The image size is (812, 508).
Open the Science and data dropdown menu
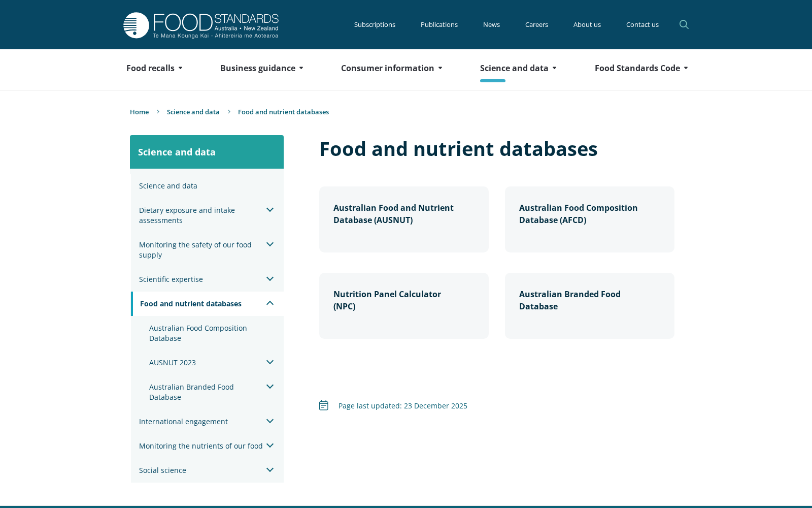(x=518, y=68)
